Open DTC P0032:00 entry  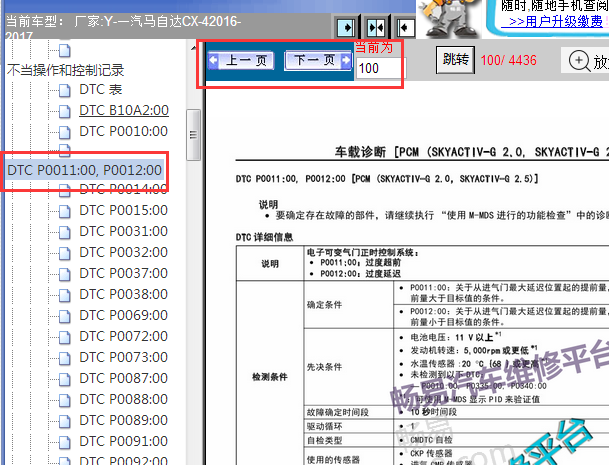point(124,253)
